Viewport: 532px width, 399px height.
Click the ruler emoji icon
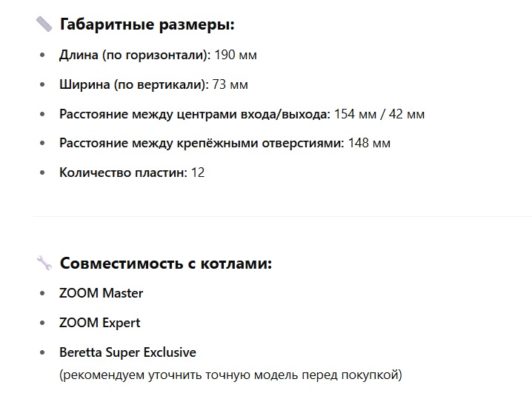pyautogui.click(x=44, y=24)
